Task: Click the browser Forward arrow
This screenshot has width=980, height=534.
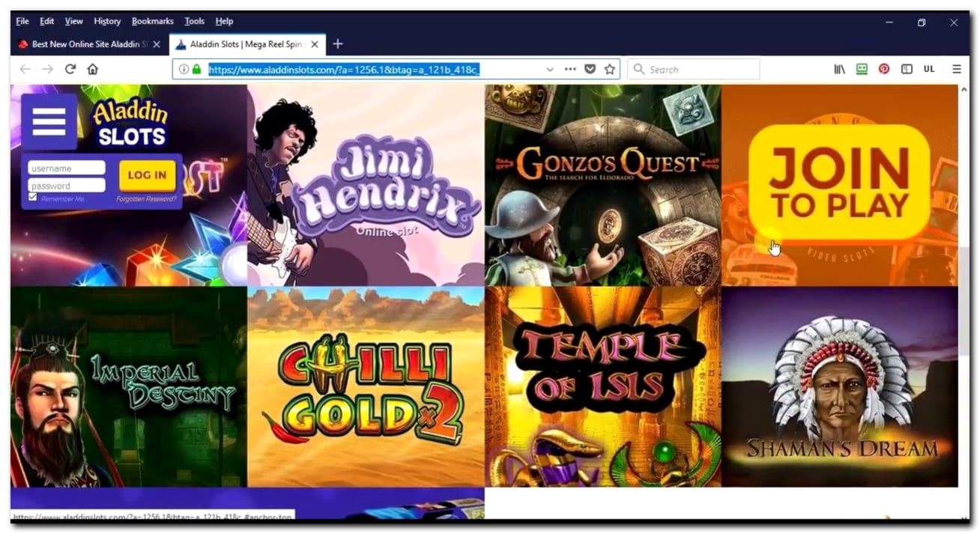Action: coord(47,69)
